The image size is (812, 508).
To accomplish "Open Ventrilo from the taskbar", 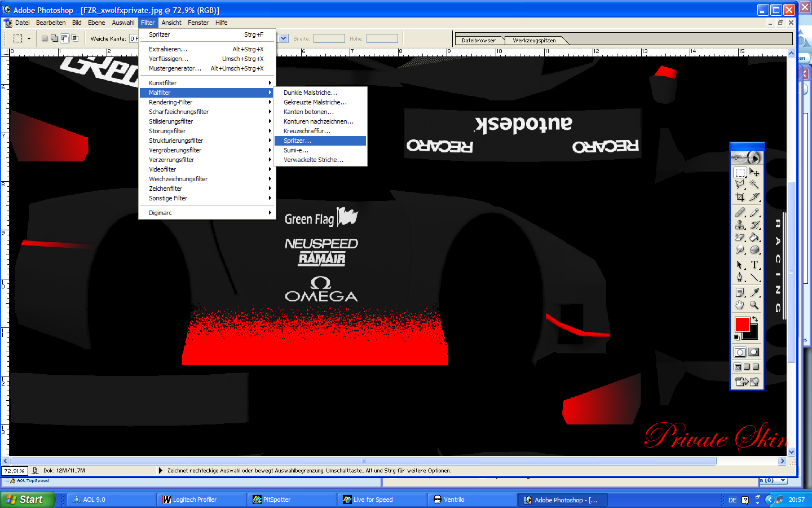I will [473, 500].
